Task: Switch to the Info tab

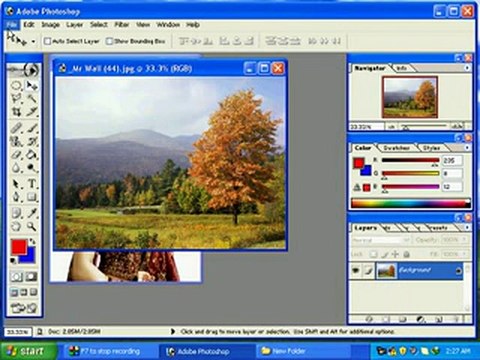Action: pos(402,68)
